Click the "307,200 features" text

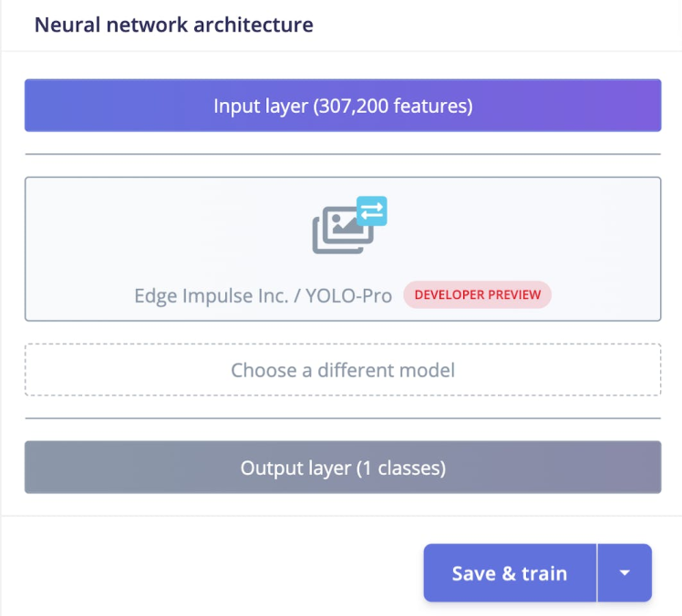point(393,106)
